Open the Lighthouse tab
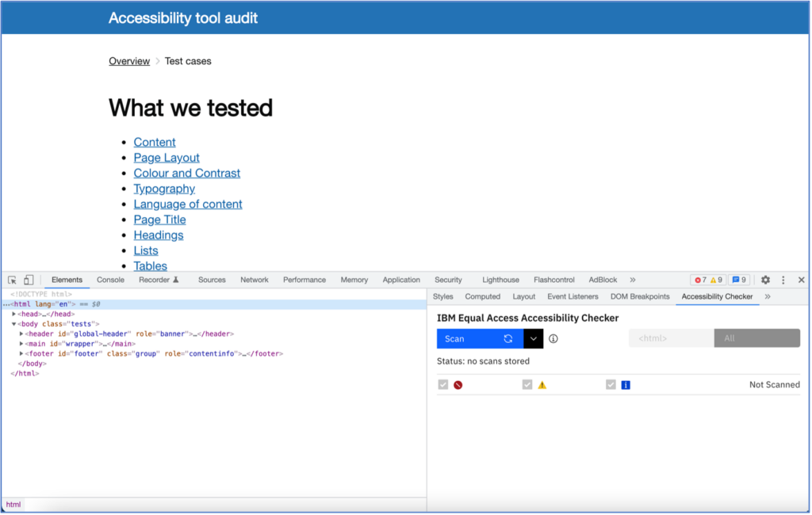The height and width of the screenshot is (515, 812). click(x=501, y=280)
